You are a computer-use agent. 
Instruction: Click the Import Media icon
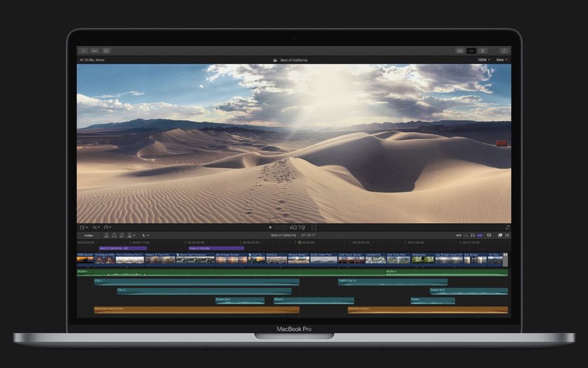(83, 50)
